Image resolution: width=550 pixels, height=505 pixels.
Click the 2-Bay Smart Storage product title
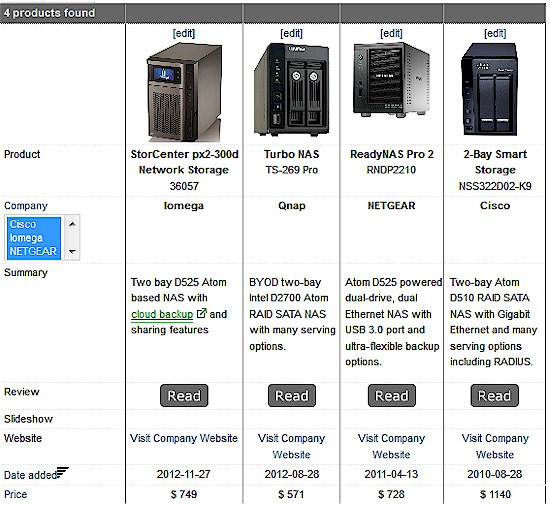(x=495, y=162)
